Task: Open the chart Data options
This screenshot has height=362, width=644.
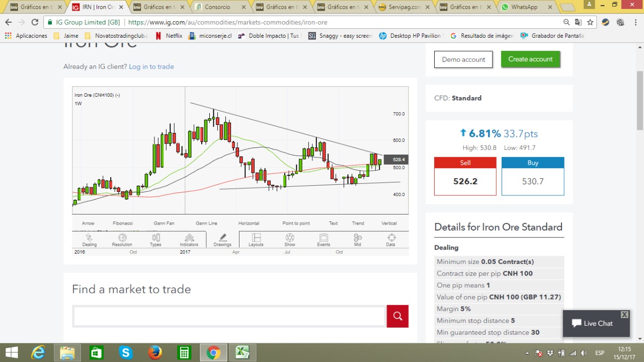Action: 391,240
